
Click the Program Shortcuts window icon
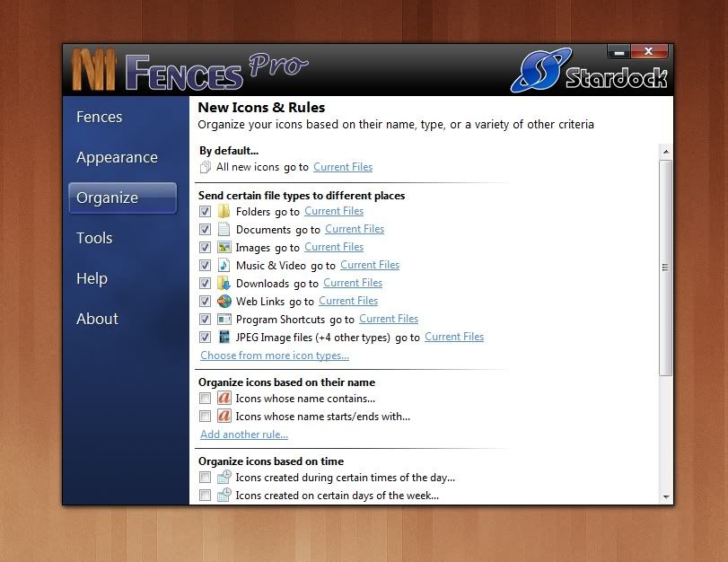(x=224, y=319)
